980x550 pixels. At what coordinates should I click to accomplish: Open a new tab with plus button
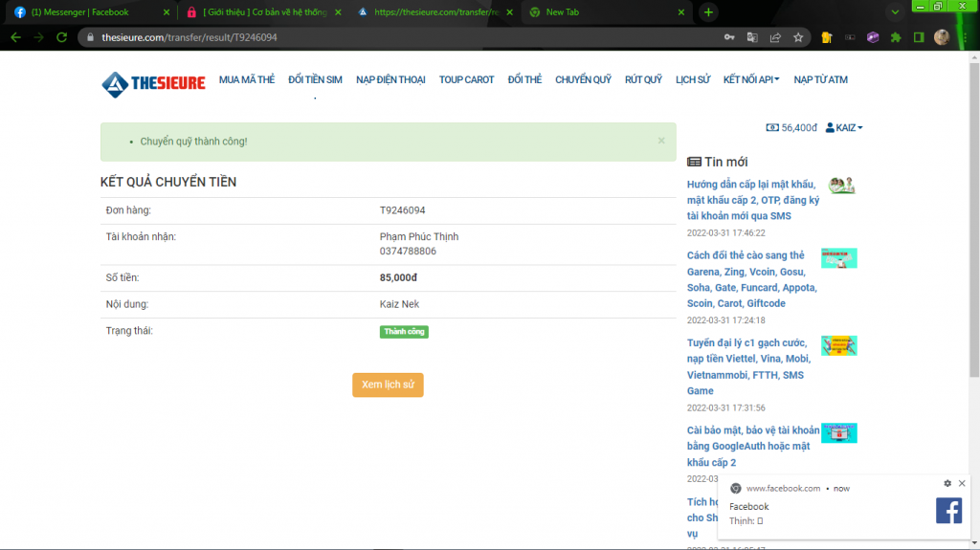coord(708,12)
